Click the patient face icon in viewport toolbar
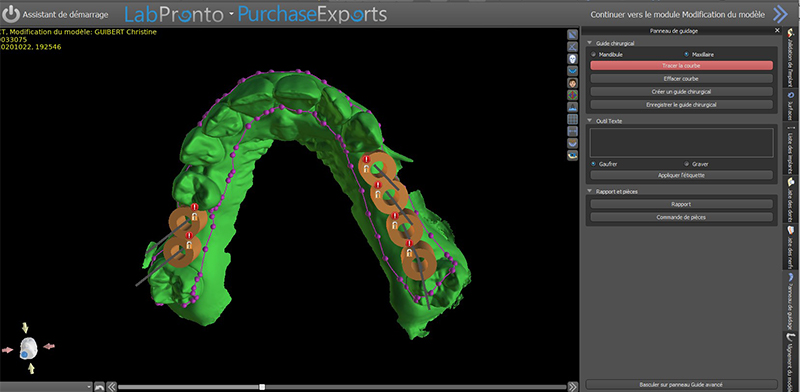Viewport: 800px width, 392px height. 572,83
